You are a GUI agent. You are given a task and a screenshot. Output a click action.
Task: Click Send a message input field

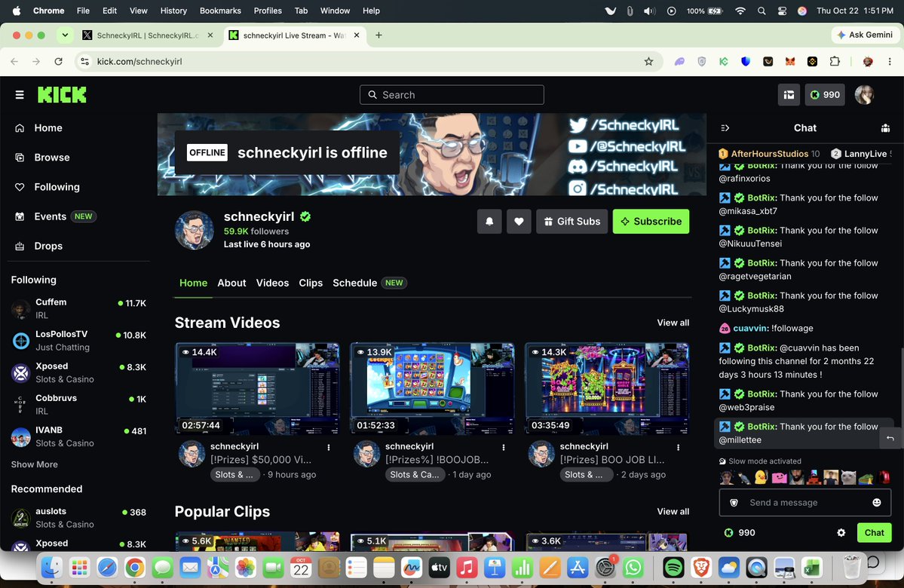click(804, 503)
